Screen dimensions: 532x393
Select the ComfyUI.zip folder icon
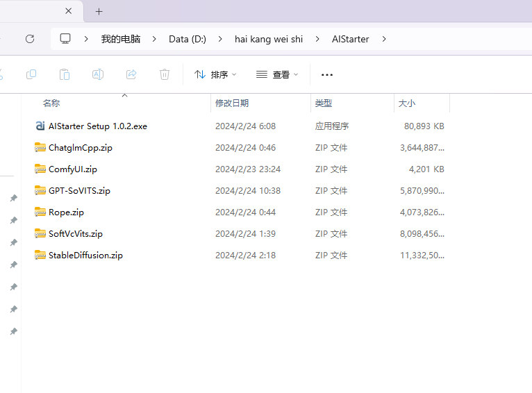[x=40, y=169]
